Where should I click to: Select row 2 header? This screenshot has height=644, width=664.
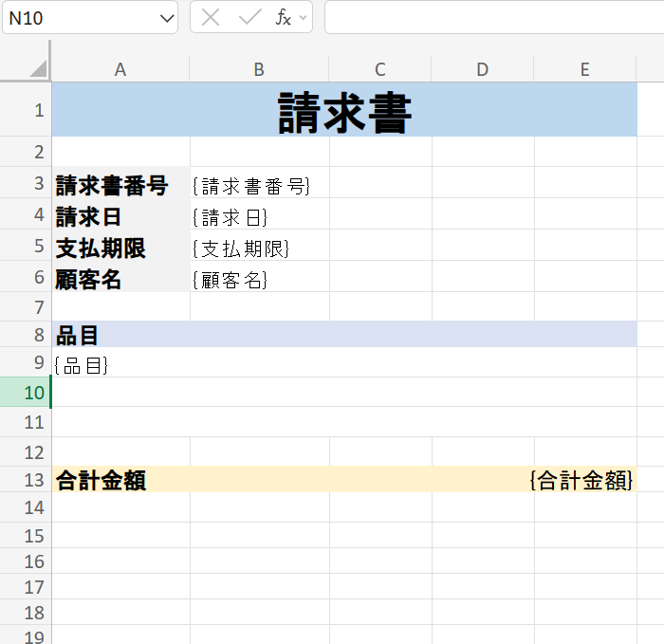26,152
